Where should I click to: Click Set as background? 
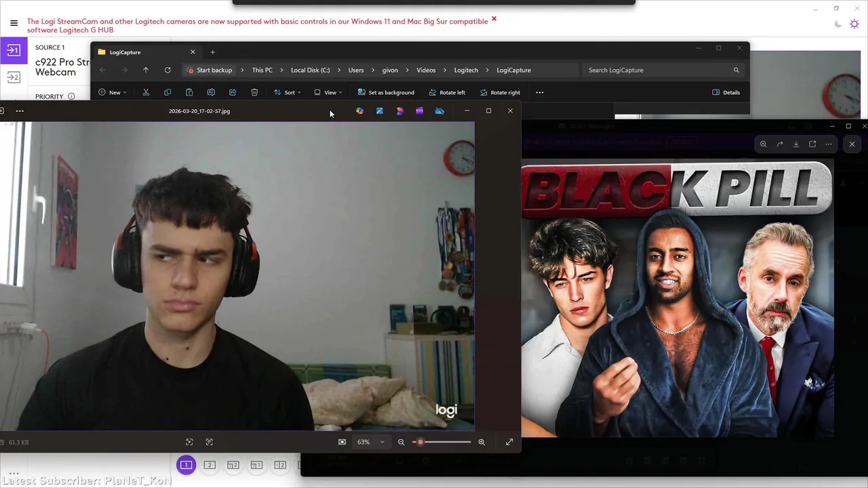pyautogui.click(x=386, y=92)
